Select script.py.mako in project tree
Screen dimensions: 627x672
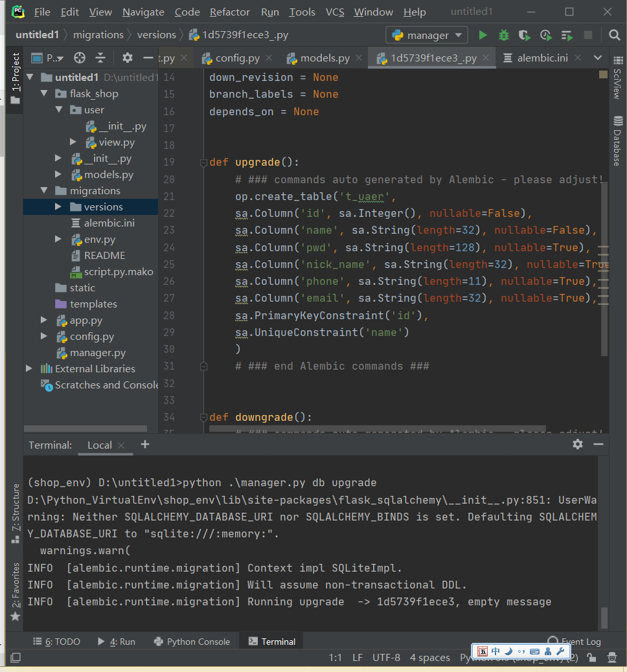(x=111, y=271)
